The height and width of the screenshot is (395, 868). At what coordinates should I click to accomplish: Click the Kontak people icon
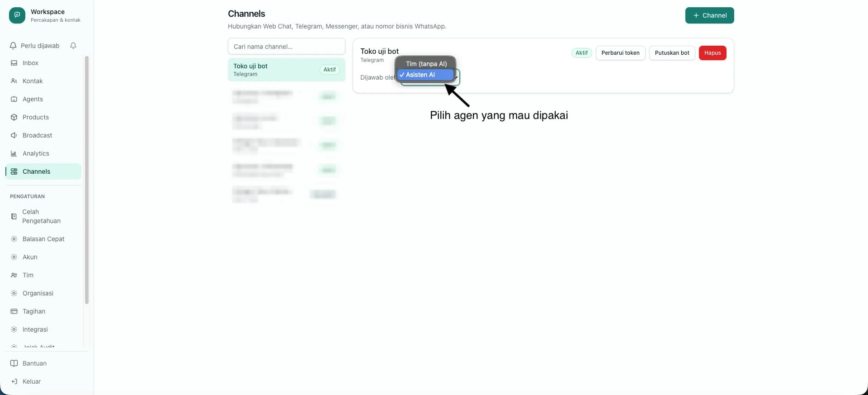pyautogui.click(x=14, y=81)
